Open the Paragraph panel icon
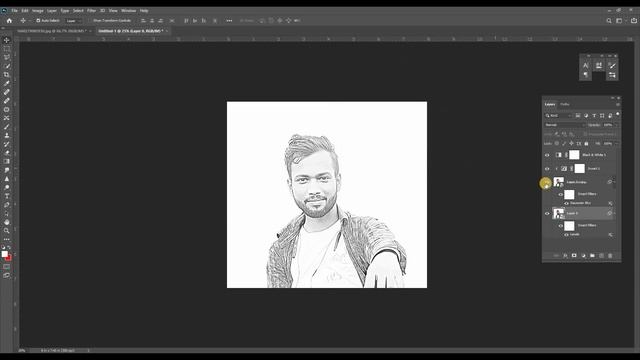This screenshot has width=640, height=360. click(x=586, y=75)
